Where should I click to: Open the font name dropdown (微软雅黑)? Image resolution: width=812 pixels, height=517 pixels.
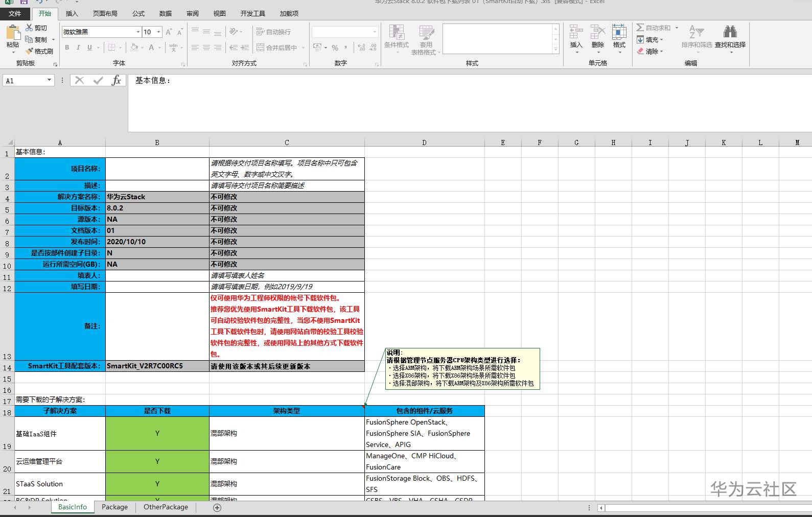138,32
